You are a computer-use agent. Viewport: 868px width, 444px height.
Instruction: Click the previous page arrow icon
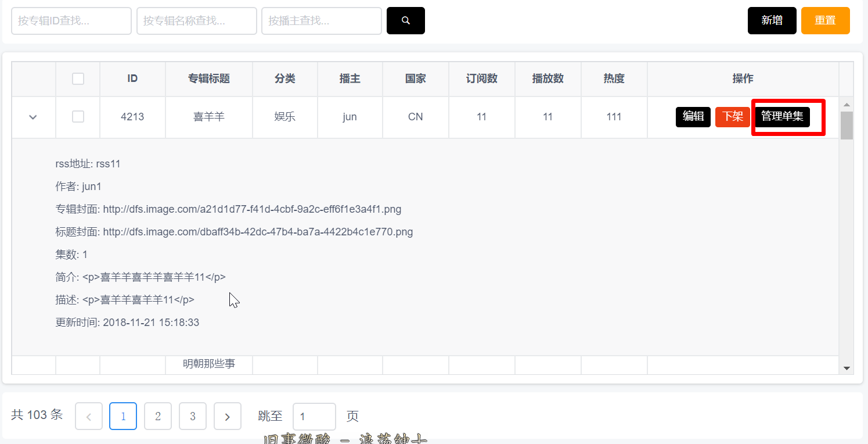tap(88, 416)
